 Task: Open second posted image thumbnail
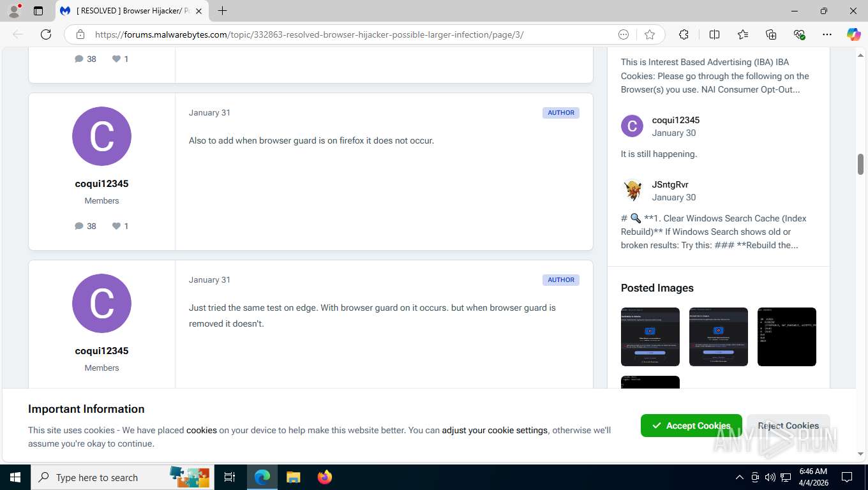coord(719,337)
